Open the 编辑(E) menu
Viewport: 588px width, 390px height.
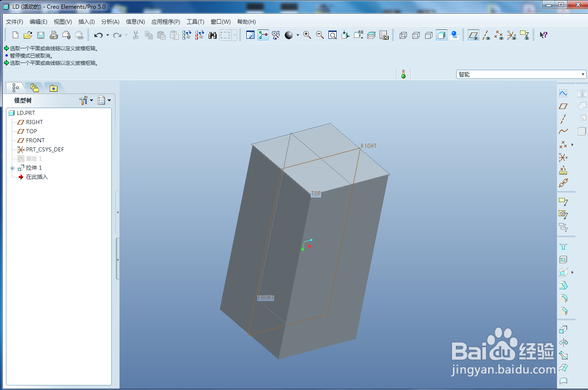point(38,22)
